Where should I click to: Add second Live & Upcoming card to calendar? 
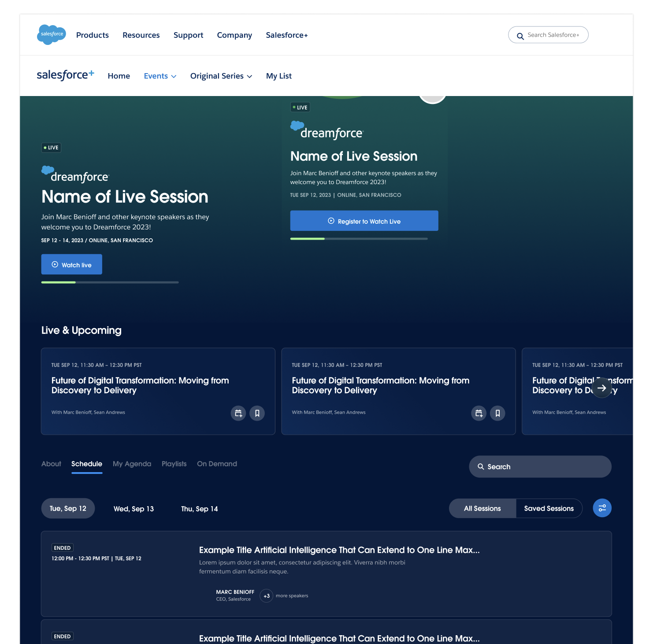pyautogui.click(x=479, y=413)
